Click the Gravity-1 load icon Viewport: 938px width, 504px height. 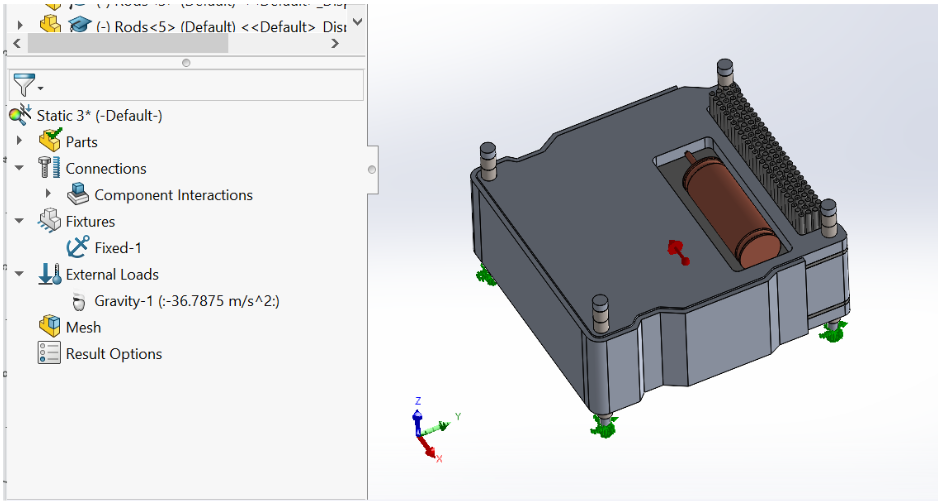click(x=78, y=301)
